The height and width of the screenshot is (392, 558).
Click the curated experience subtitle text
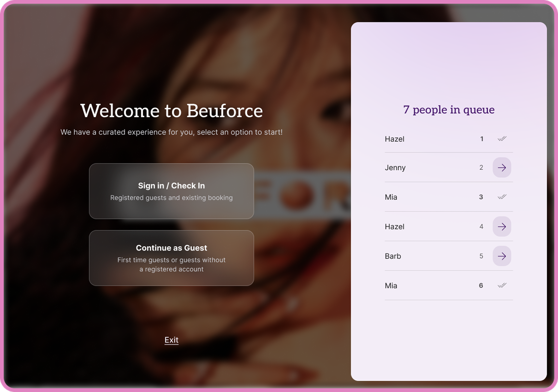pos(171,132)
